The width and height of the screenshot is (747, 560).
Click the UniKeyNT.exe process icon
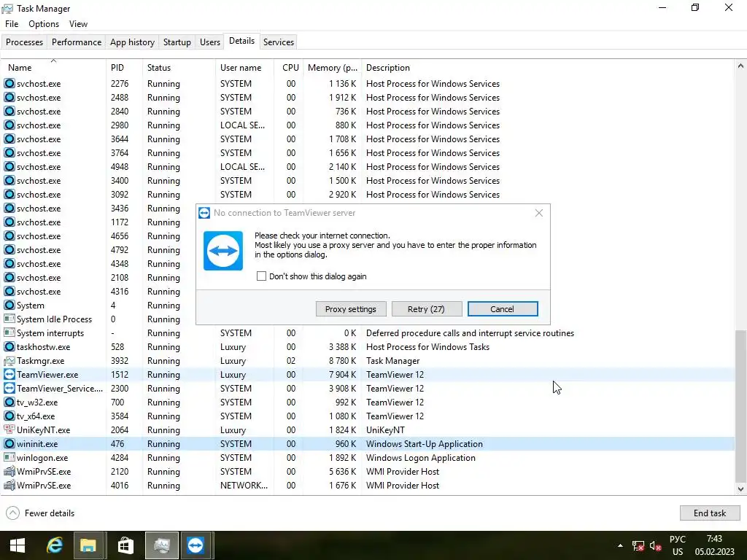click(x=9, y=429)
